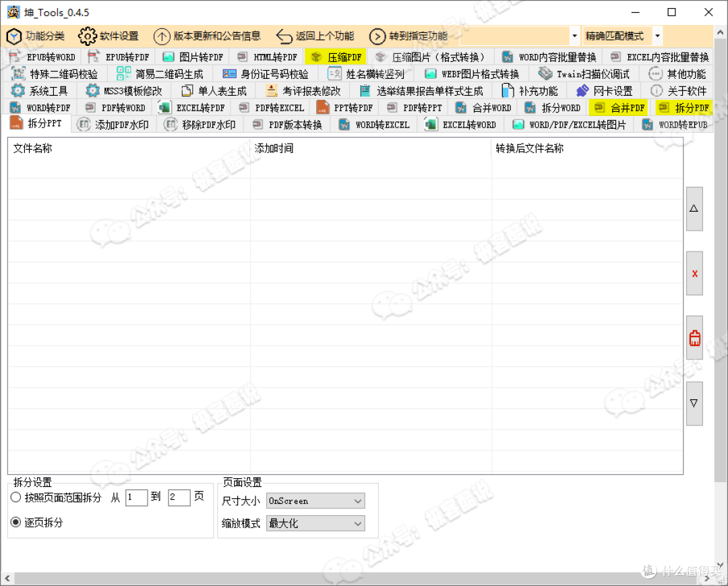Switch to 添加PDF水印 tab
The width and height of the screenshot is (728, 586).
click(113, 125)
